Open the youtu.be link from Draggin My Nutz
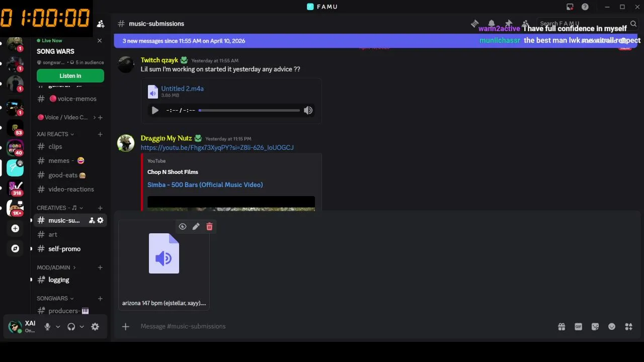 click(217, 147)
